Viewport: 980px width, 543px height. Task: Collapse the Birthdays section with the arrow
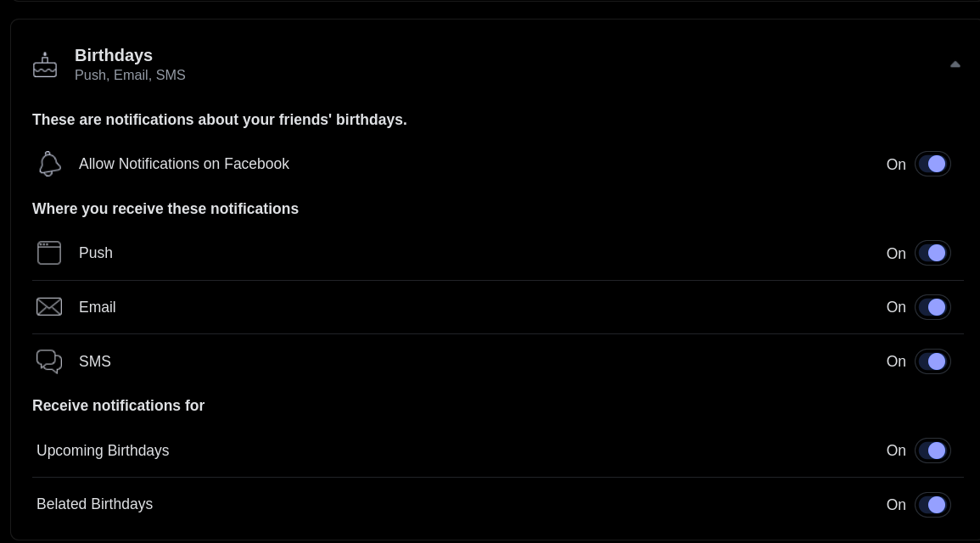click(x=955, y=64)
